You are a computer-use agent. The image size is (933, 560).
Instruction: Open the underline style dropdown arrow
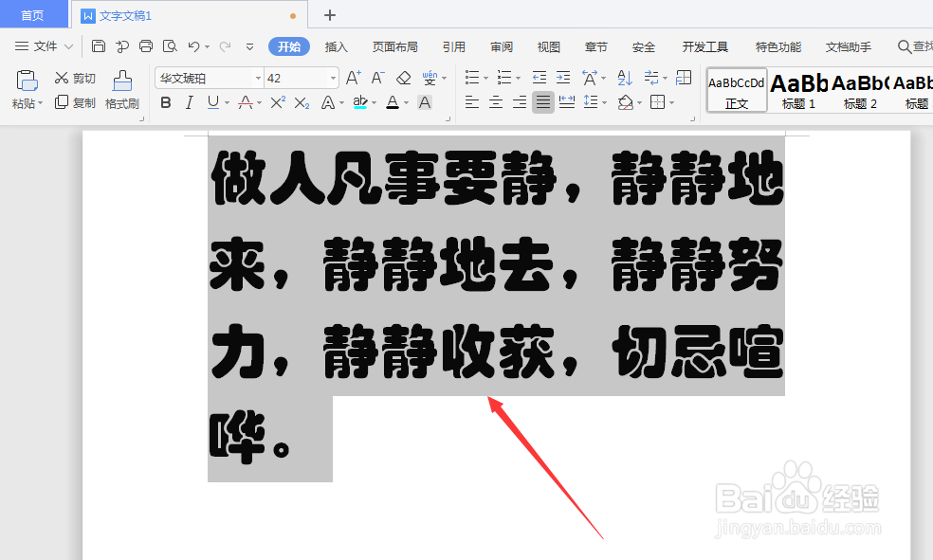[228, 103]
